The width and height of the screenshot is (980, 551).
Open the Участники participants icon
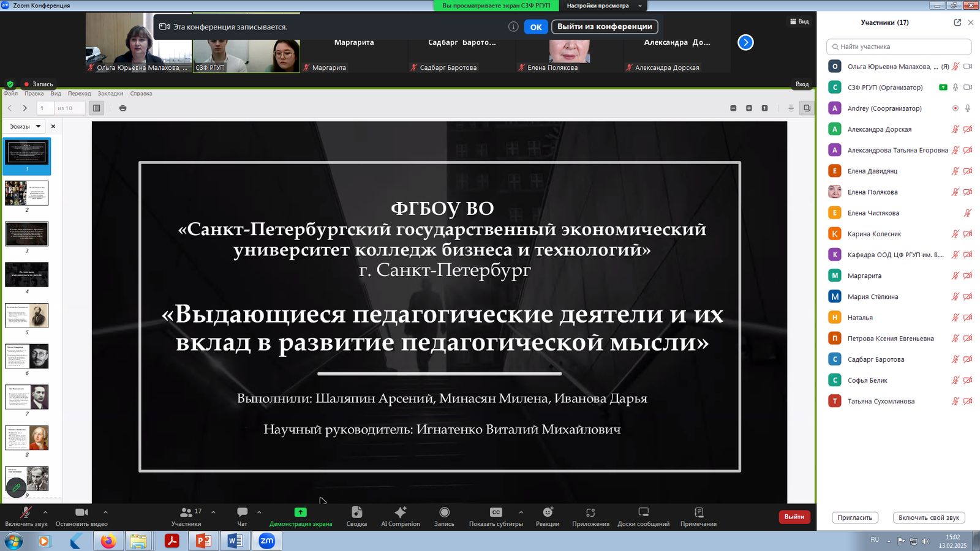186,512
